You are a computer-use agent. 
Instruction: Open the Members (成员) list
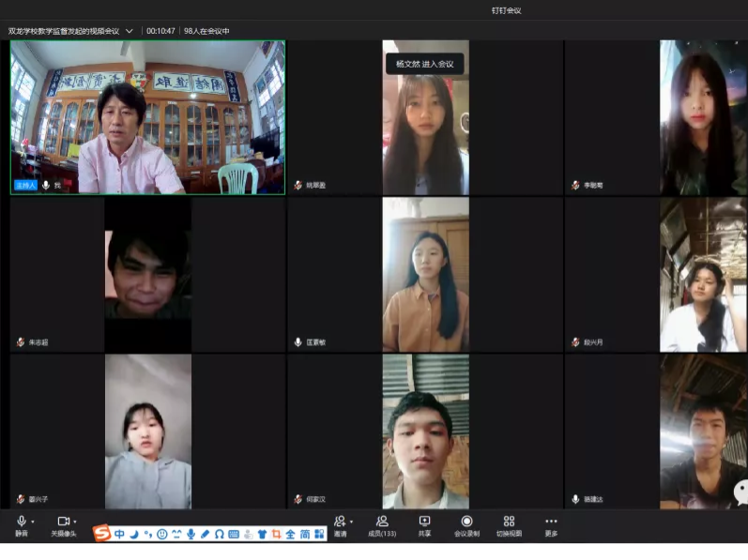(382, 522)
